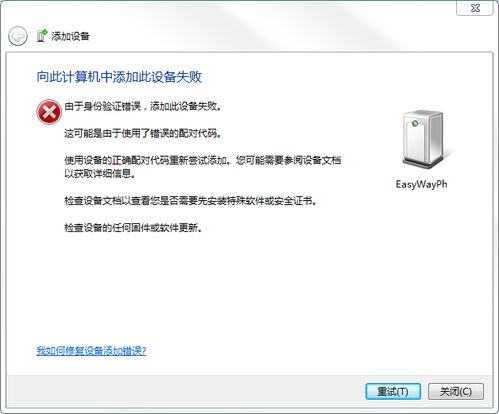The width and height of the screenshot is (499, 414).
Task: Click the 使用设备的正确配对代码重新尝试添加 sentence
Action: pos(147,160)
